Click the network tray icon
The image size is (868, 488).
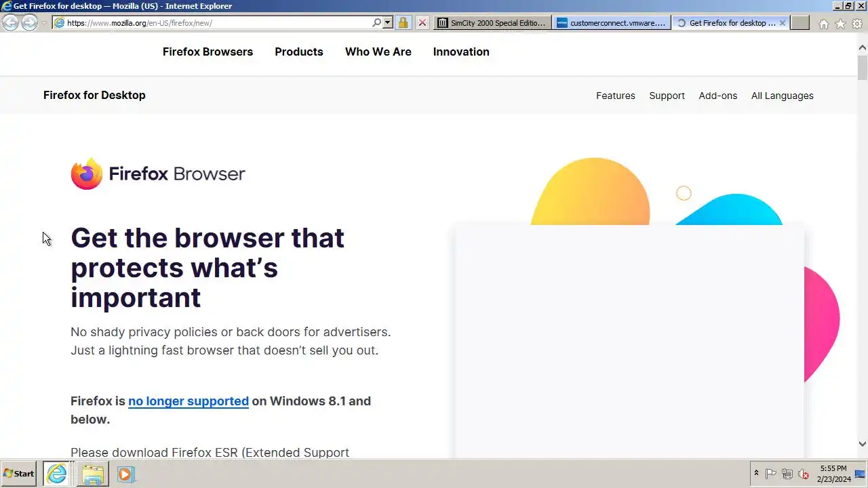click(787, 474)
